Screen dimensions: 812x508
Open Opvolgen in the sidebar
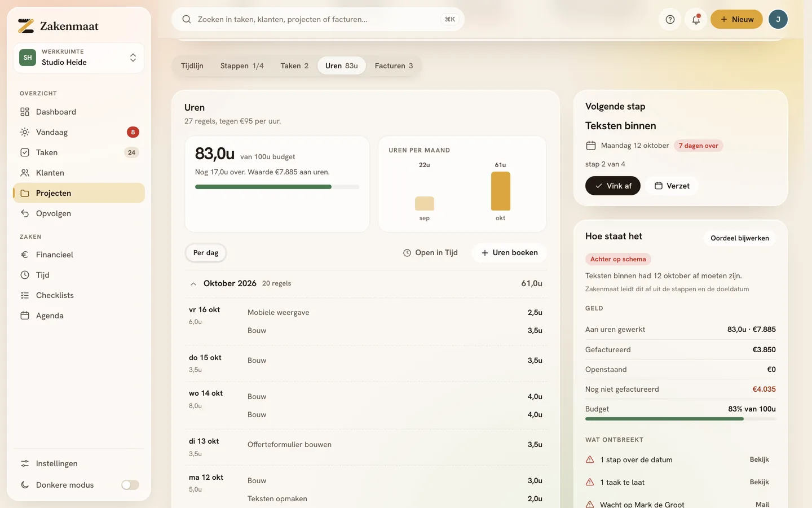pyautogui.click(x=79, y=213)
